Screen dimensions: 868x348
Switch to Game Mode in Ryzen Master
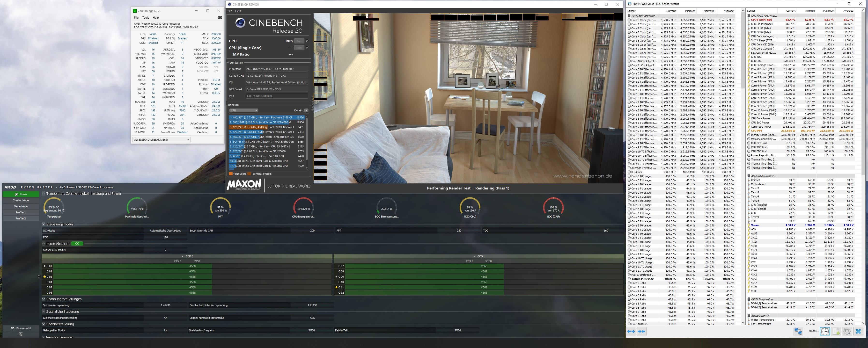[x=21, y=207]
